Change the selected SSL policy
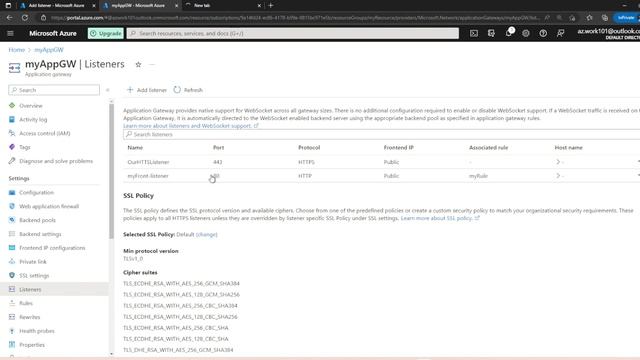Viewport: 640px width, 360px height. pyautogui.click(x=207, y=234)
